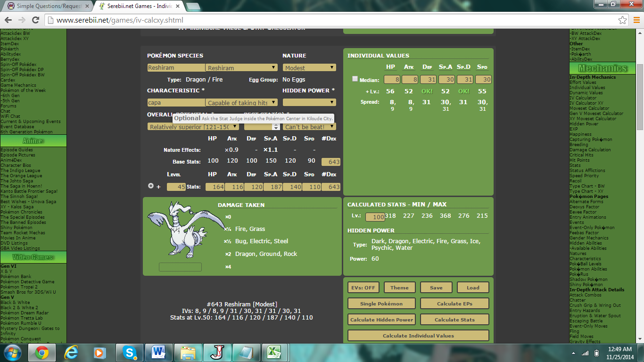Click the browser Back arrow
This screenshot has height=362, width=644.
[x=8, y=20]
